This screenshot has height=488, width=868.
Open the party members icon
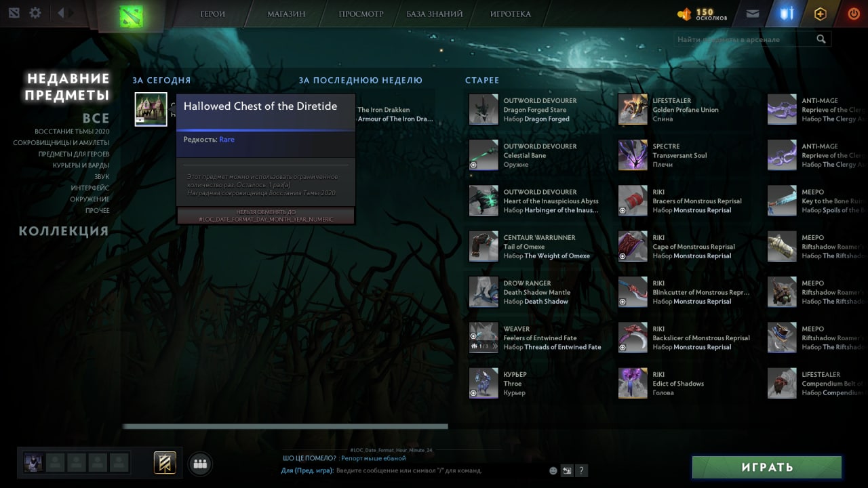click(x=199, y=464)
